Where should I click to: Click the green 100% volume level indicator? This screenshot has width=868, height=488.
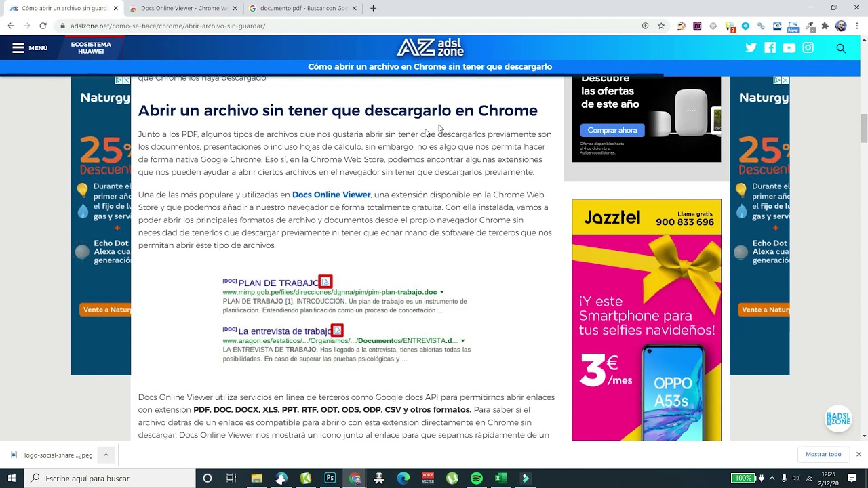click(x=743, y=478)
